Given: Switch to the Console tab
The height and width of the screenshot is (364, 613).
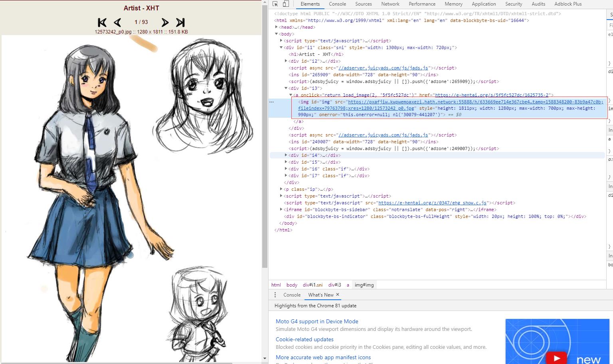Looking at the screenshot, I should (337, 4).
